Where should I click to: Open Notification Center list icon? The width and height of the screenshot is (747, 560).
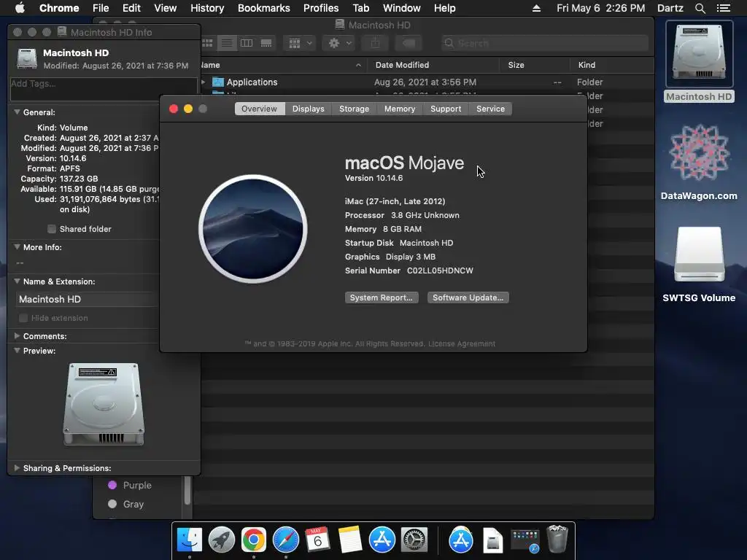[x=723, y=8]
